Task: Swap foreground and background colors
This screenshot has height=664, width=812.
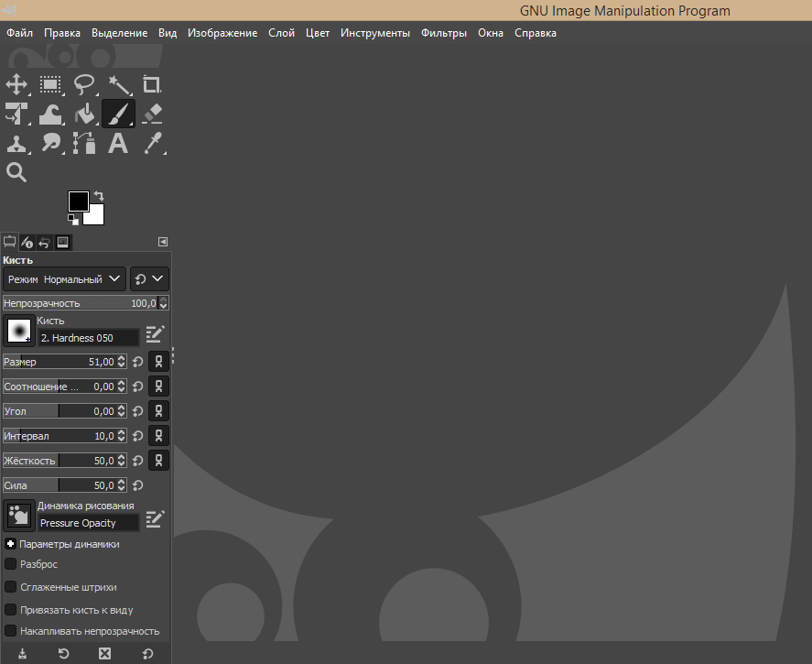Action: click(x=99, y=196)
